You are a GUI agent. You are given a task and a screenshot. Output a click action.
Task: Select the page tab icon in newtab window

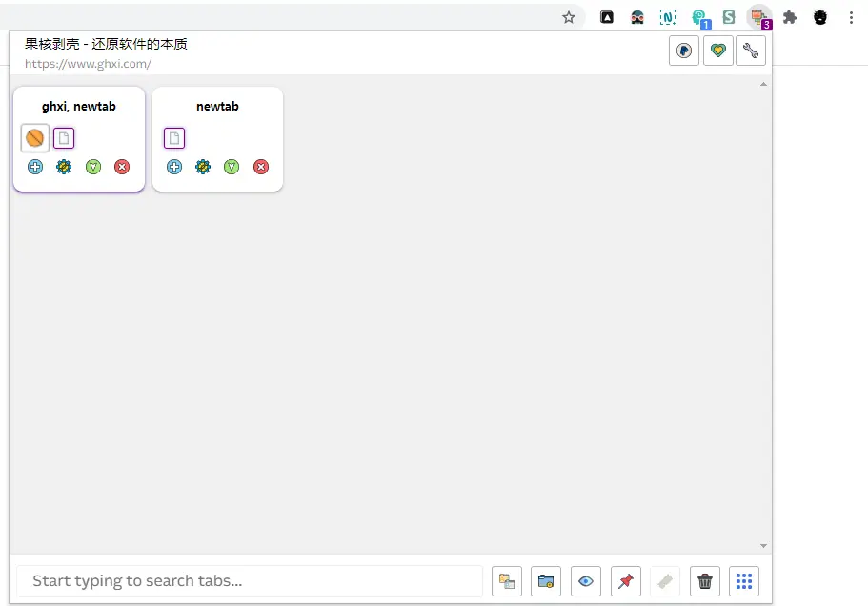[x=174, y=138]
